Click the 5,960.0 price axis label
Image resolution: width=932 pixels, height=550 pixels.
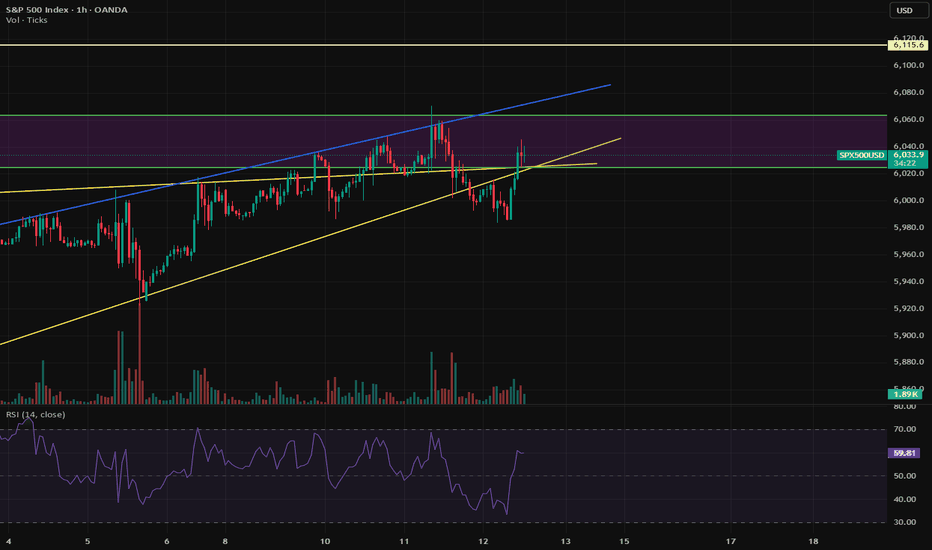tap(908, 254)
